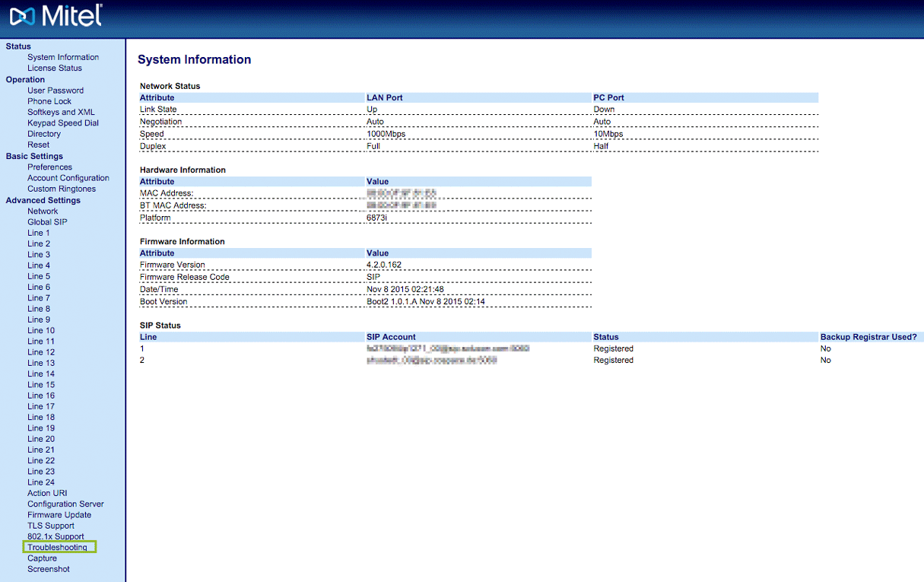This screenshot has width=924, height=582.
Task: Open Softkeys and XML page
Action: (61, 112)
